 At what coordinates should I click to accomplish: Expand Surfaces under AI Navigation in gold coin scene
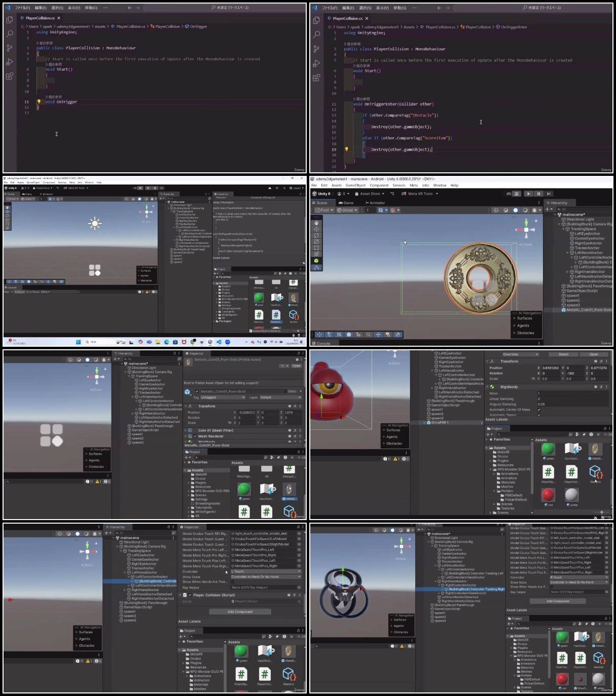(x=515, y=318)
